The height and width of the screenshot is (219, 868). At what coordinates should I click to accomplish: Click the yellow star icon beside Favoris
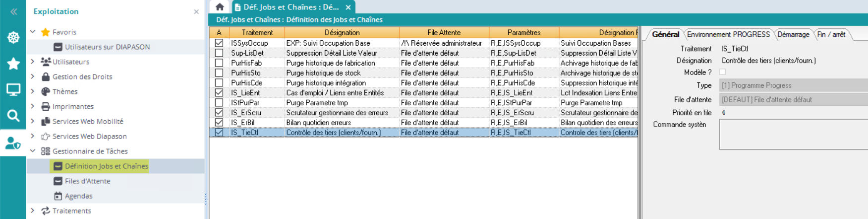45,32
